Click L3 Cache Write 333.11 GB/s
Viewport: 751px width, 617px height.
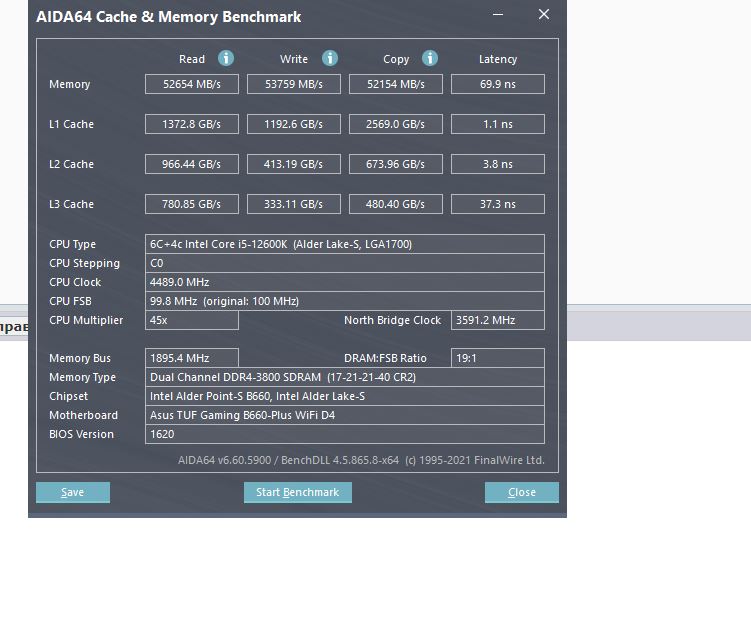click(x=294, y=204)
